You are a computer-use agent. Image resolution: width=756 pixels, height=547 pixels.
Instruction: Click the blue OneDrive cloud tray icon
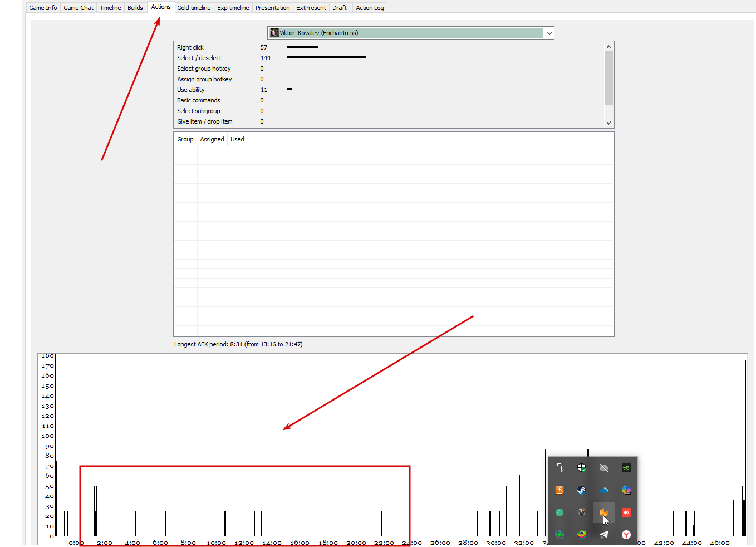point(604,490)
